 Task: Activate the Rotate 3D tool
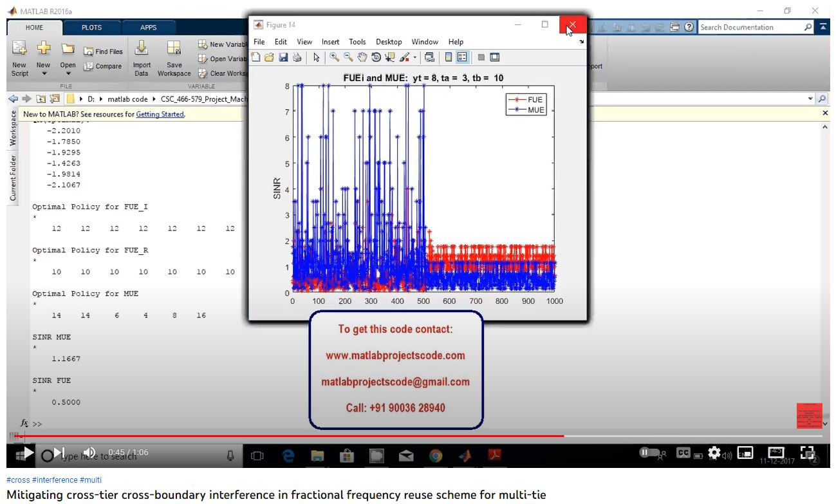(x=376, y=57)
